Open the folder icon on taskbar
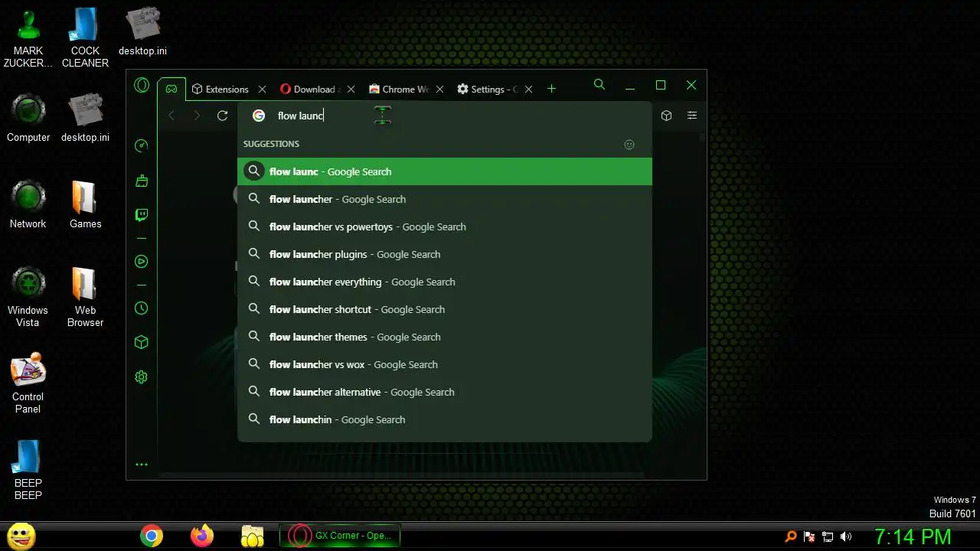 click(x=252, y=536)
